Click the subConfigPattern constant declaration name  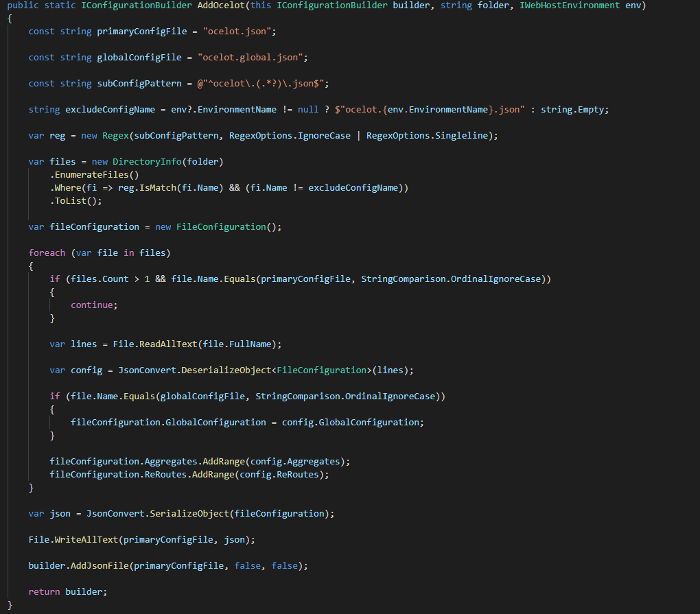(x=139, y=84)
